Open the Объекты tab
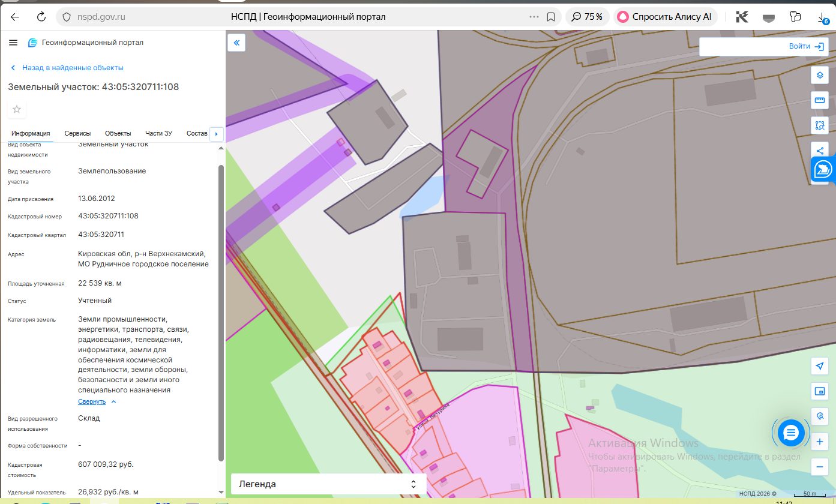The image size is (836, 504). pos(118,133)
